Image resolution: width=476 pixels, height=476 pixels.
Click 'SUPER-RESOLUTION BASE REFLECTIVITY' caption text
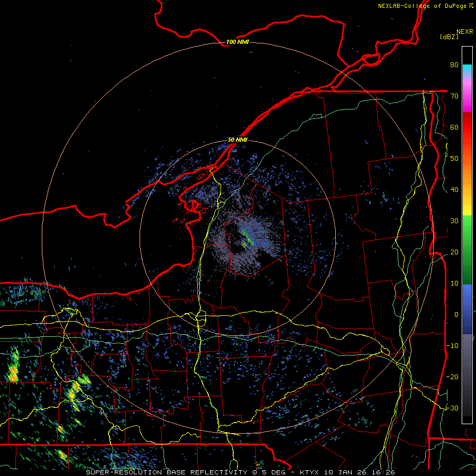[167, 472]
